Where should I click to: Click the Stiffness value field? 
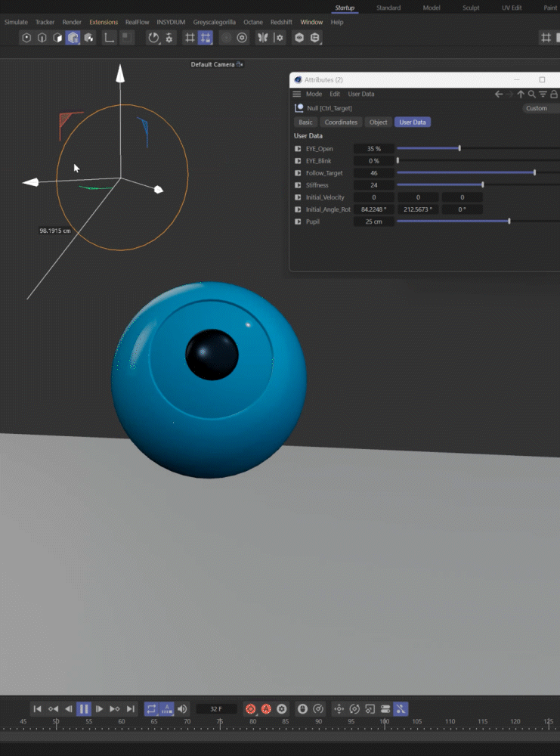pyautogui.click(x=374, y=185)
